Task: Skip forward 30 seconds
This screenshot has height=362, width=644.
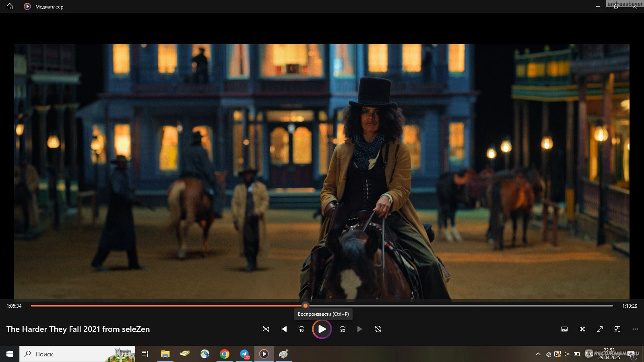Action: [343, 329]
